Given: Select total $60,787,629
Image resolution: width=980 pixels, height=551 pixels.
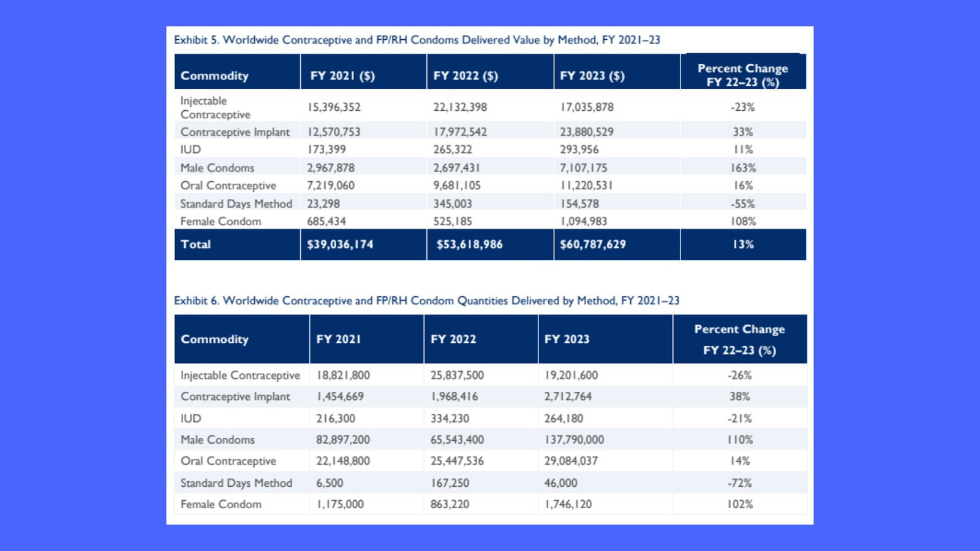Looking at the screenshot, I should point(593,244).
